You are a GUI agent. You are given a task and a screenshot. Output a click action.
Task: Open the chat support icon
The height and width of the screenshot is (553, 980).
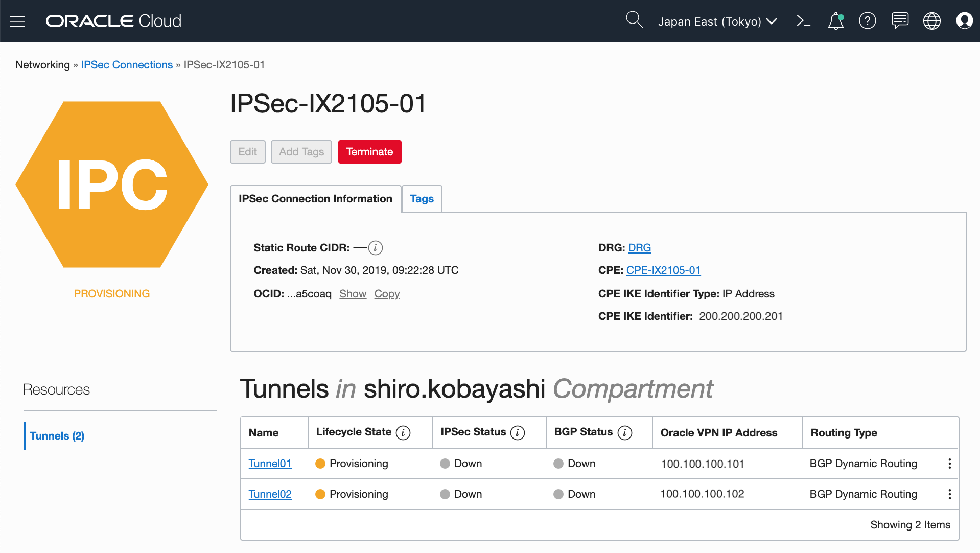click(x=900, y=21)
